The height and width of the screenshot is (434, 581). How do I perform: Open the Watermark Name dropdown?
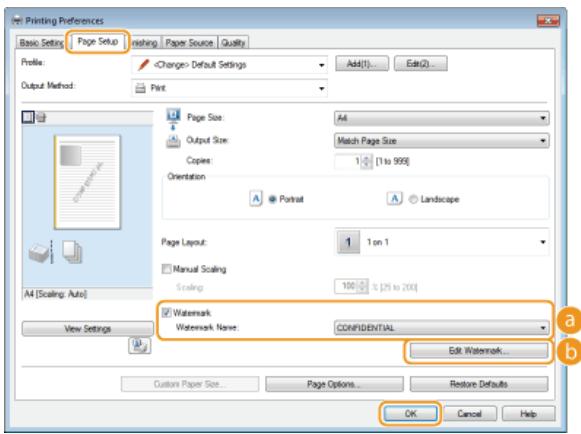point(441,328)
